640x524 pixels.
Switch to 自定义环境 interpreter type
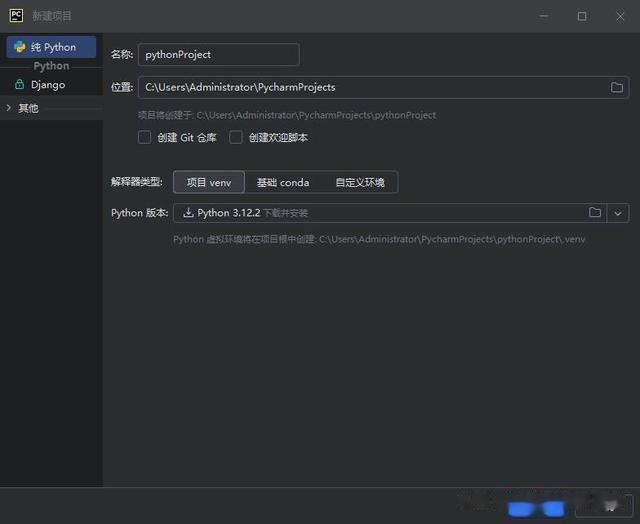point(360,182)
